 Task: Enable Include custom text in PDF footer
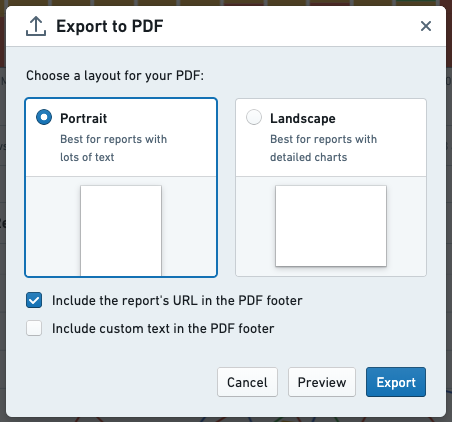pyautogui.click(x=34, y=328)
